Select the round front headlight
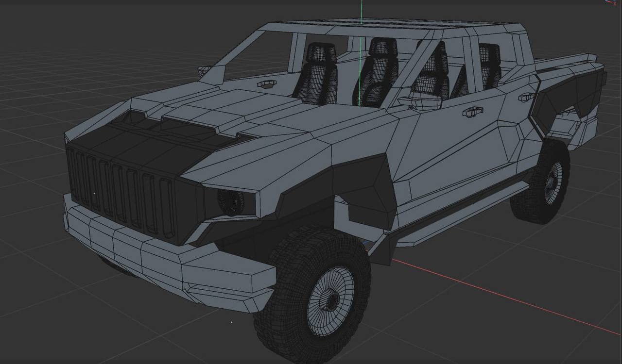Viewport: 622px width, 364px height. click(x=231, y=202)
